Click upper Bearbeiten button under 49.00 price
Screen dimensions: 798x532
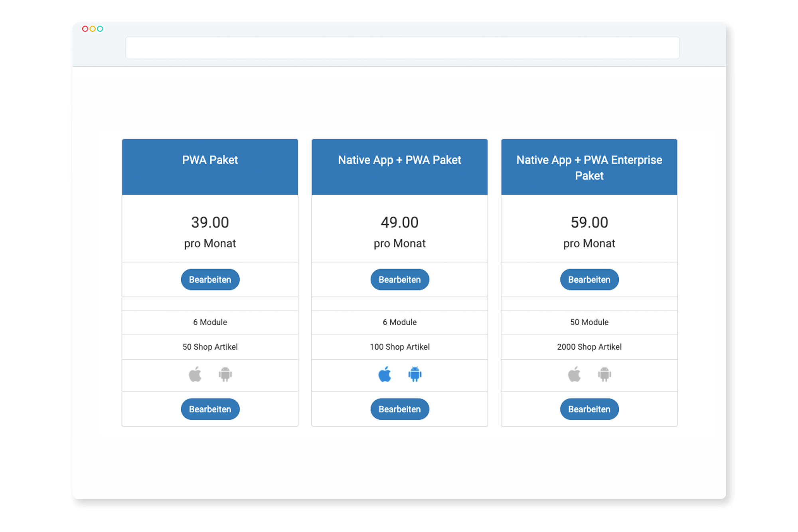click(x=400, y=279)
